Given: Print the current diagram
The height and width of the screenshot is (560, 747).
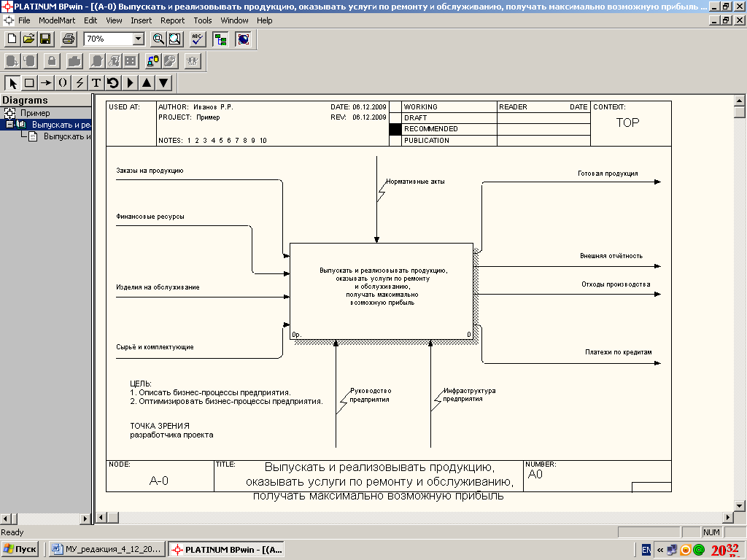Looking at the screenshot, I should (69, 39).
